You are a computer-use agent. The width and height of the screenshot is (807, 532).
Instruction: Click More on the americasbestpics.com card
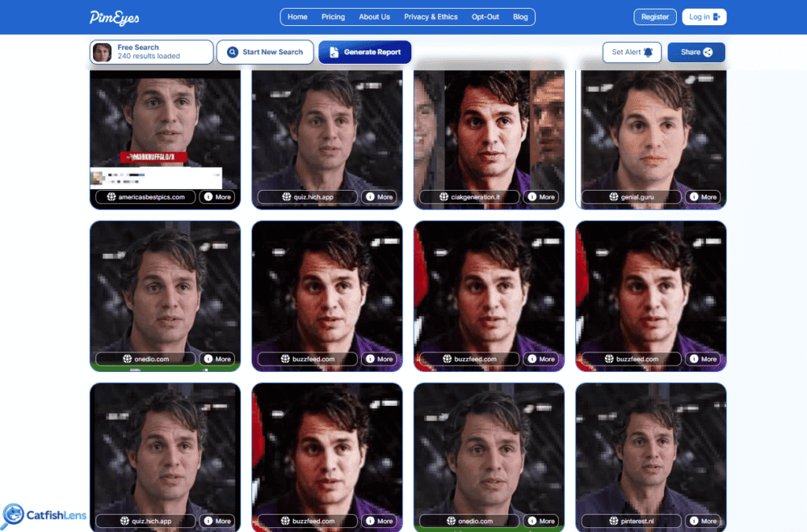click(x=218, y=197)
